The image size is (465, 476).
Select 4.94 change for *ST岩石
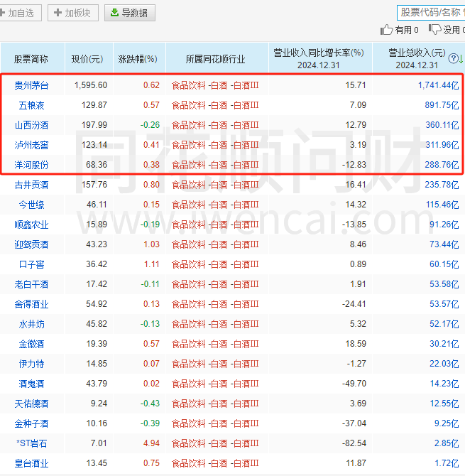click(151, 443)
